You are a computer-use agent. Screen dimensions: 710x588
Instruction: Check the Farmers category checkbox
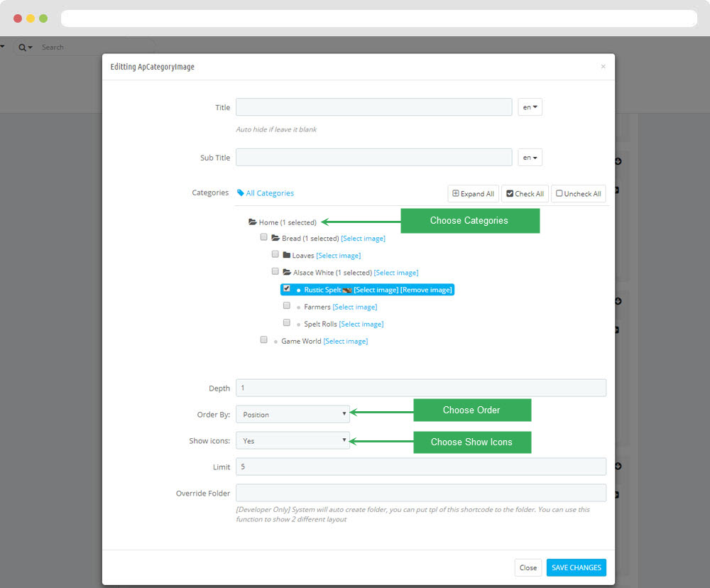pyautogui.click(x=286, y=305)
